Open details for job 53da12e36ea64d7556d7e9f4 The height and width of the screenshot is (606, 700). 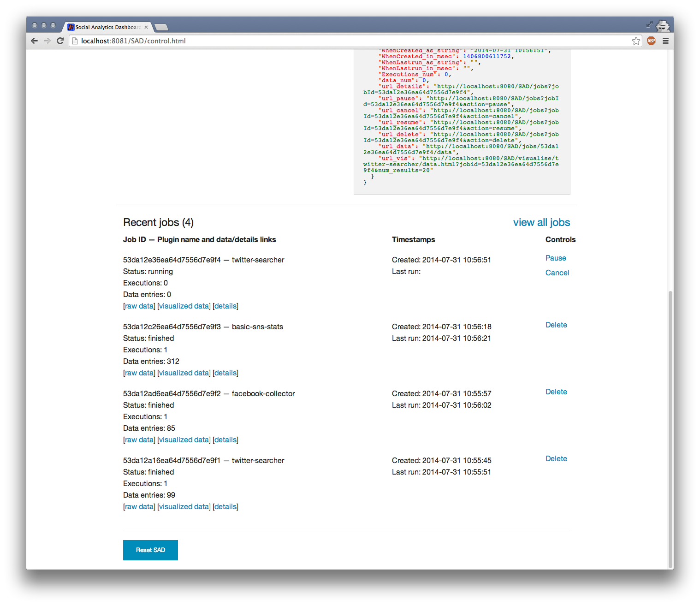point(225,306)
